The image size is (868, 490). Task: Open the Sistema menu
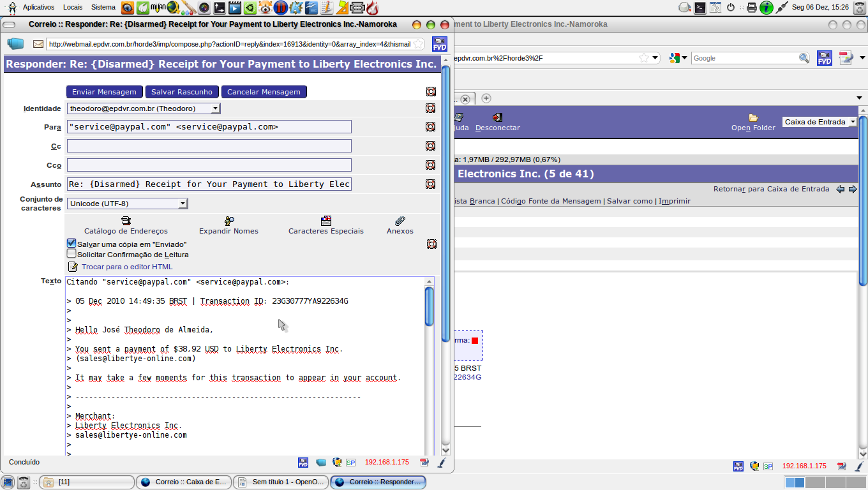pos(103,7)
